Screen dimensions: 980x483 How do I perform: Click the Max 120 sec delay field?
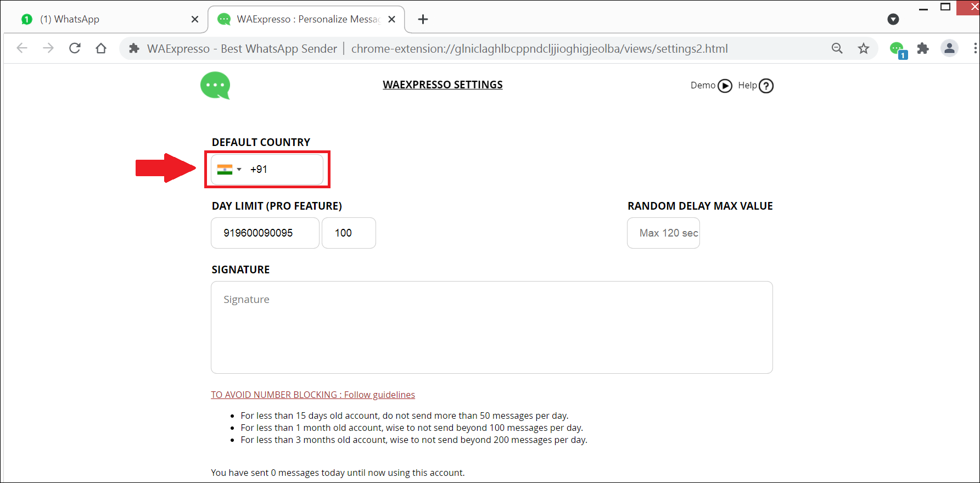tap(663, 233)
